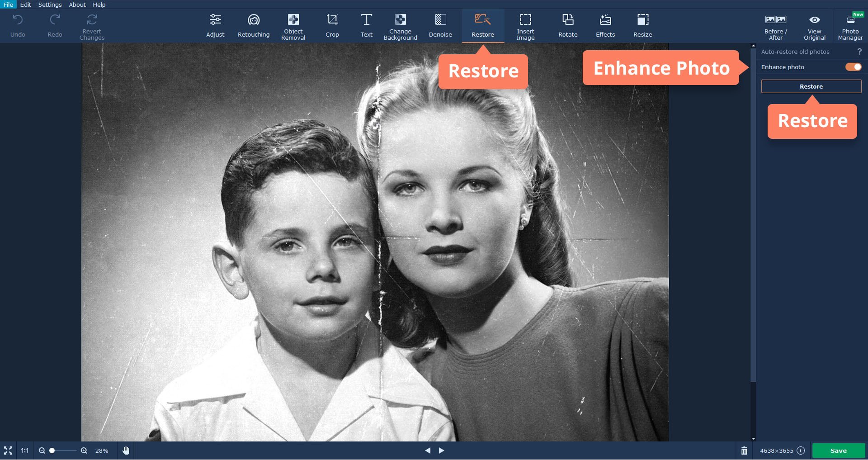Viewport: 868px width, 460px height.
Task: Open the Photo Manager
Action: [x=850, y=26]
